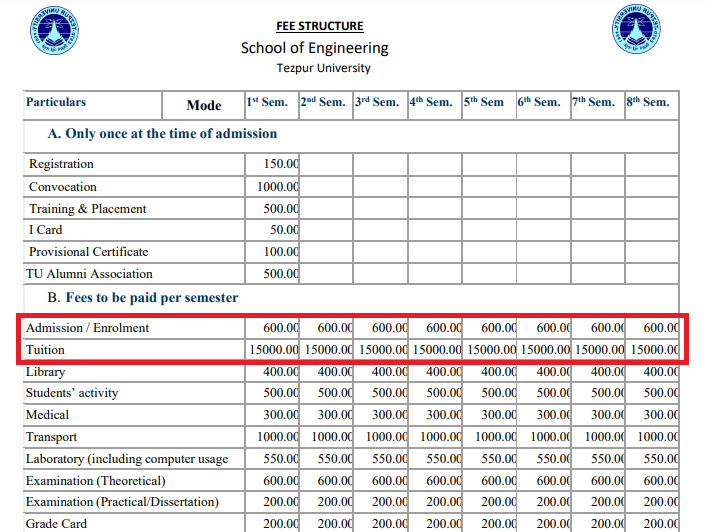Click Admission / Enrolment 1st semester value

[x=281, y=328]
